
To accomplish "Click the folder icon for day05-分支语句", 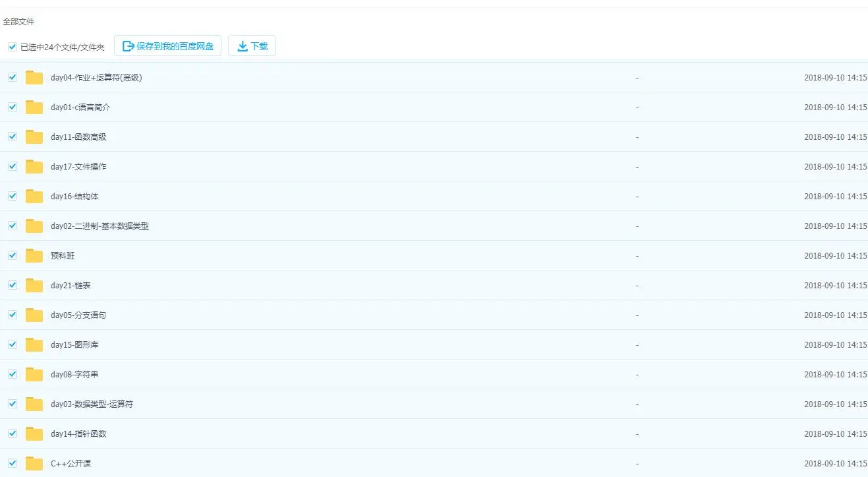I will pos(34,315).
